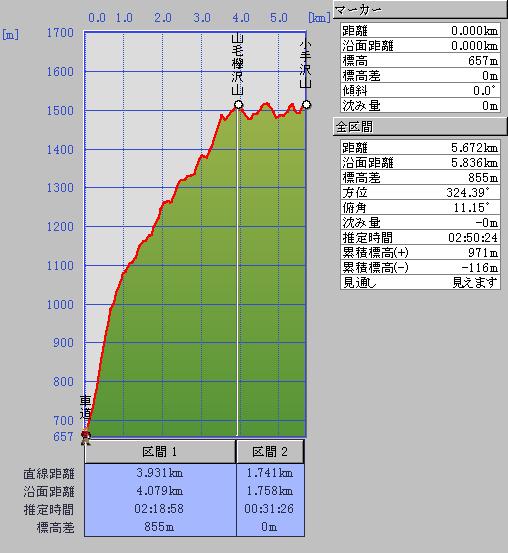Viewport: 508px width, 553px height.
Task: Select the 見通し 見えます row
Action: tap(420, 282)
